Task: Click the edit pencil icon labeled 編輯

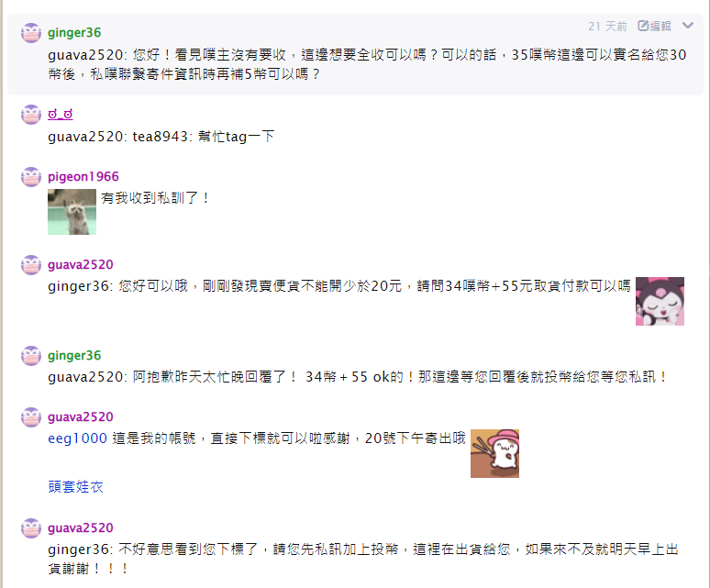Action: (654, 26)
